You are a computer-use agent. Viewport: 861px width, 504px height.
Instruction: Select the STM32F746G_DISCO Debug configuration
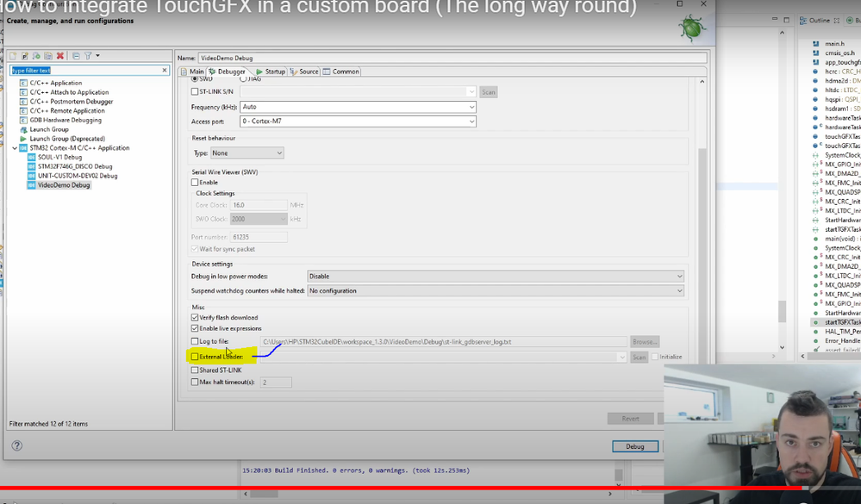coord(75,166)
